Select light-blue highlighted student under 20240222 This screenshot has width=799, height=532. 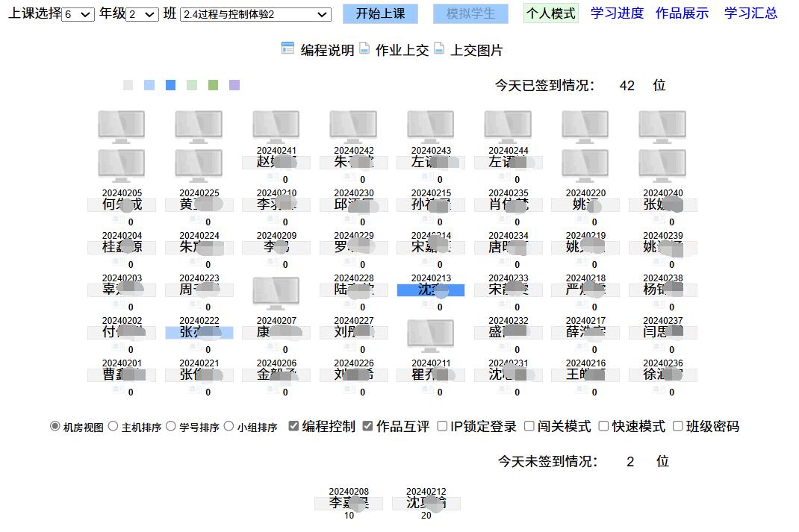(x=199, y=333)
